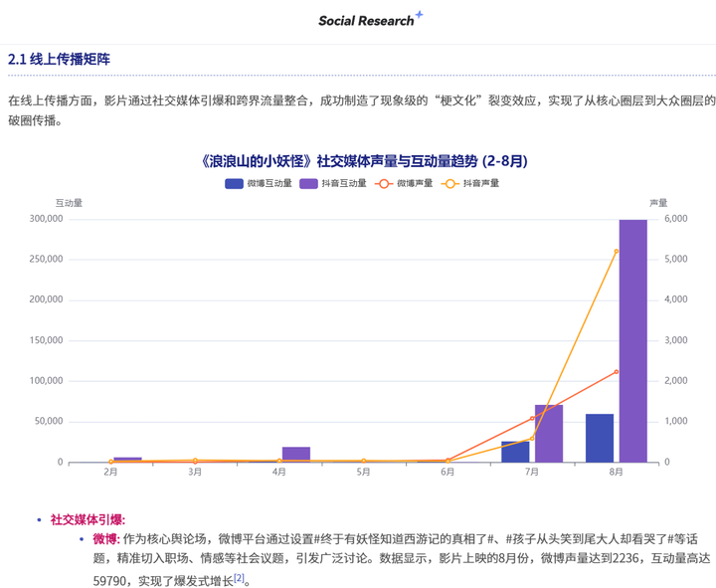716x588 pixels.
Task: Click the 4月 x-axis label
Action: point(279,472)
